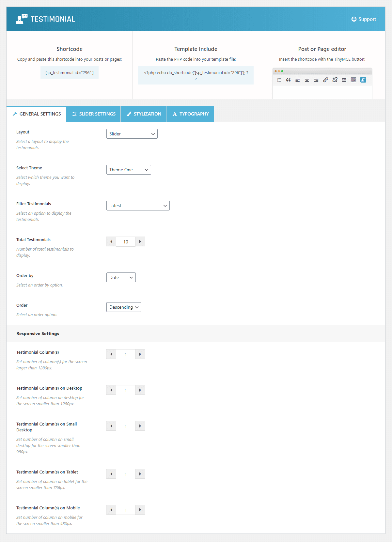Open the Support link

(x=364, y=19)
